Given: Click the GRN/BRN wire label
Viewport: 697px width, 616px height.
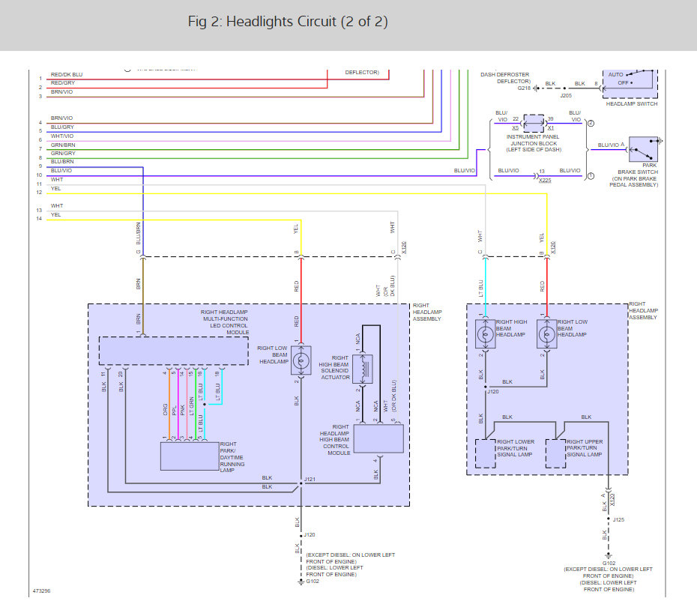Looking at the screenshot, I should [x=63, y=145].
